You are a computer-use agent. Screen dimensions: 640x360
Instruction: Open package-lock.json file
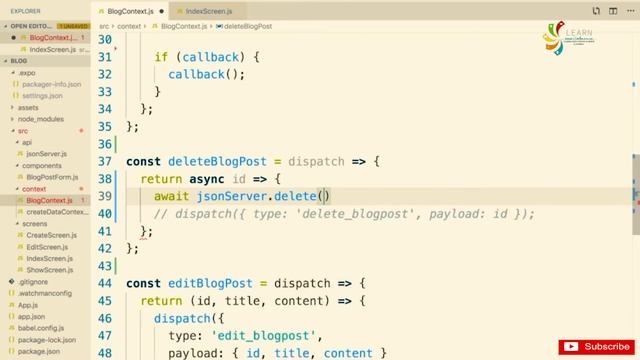coord(47,340)
